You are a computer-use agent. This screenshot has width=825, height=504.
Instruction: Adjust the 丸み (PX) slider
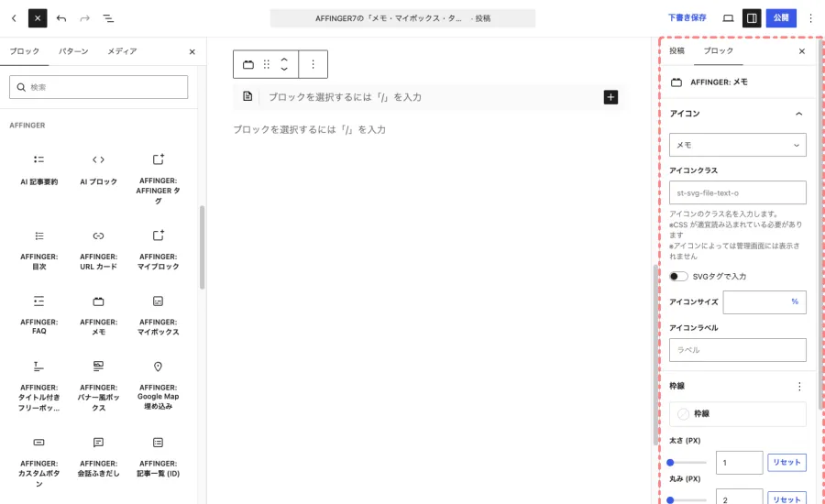click(687, 500)
